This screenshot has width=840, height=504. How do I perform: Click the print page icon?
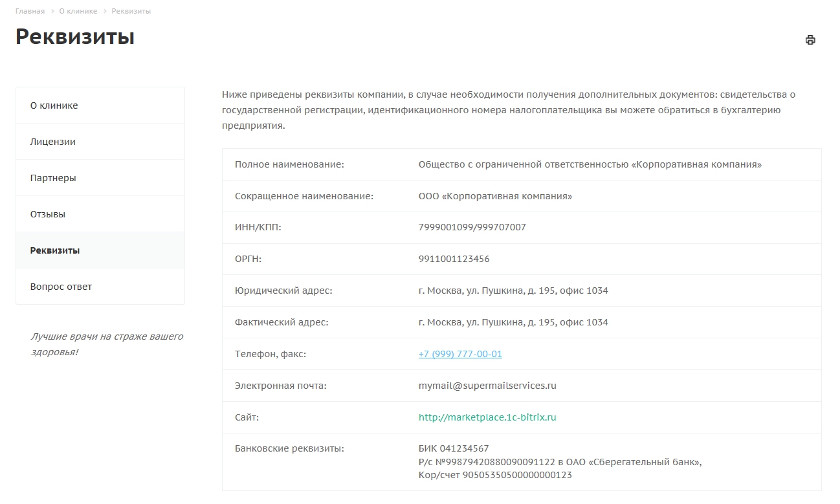pyautogui.click(x=810, y=40)
